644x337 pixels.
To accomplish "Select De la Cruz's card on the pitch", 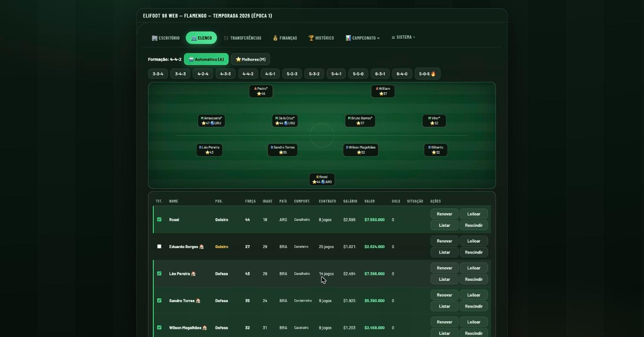I will point(285,120).
